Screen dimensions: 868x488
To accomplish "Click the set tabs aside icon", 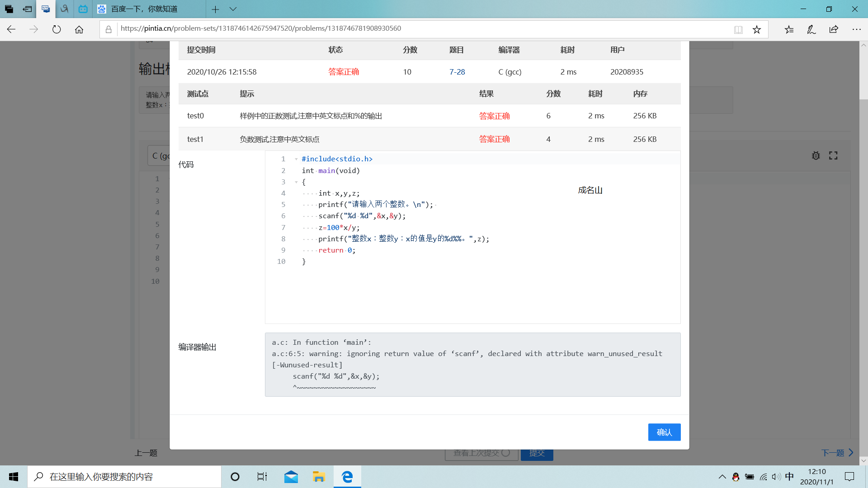I will [27, 9].
